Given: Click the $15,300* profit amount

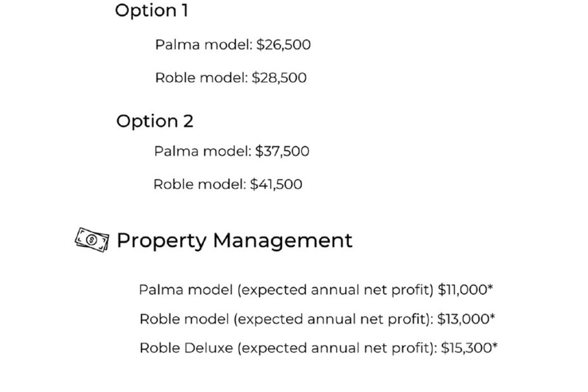Looking at the screenshot, I should 469,347.
